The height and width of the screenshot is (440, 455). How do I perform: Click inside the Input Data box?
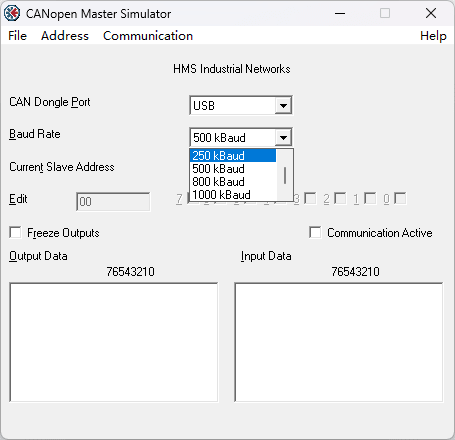[x=339, y=342]
